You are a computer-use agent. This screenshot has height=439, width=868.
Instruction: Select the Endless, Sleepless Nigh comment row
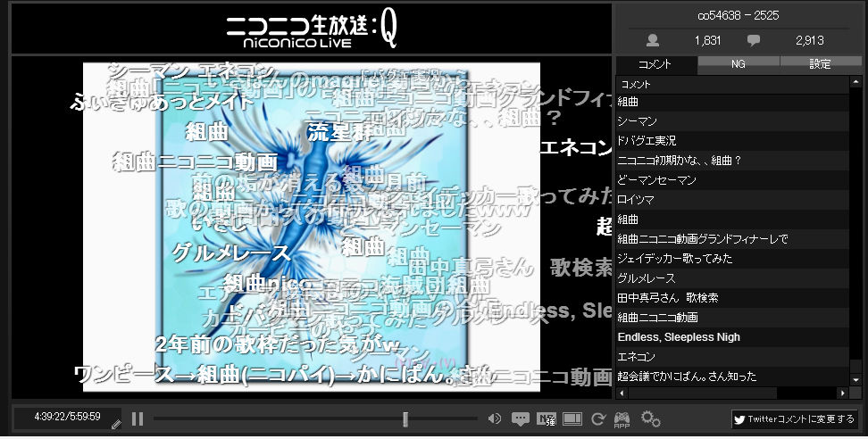(732, 337)
